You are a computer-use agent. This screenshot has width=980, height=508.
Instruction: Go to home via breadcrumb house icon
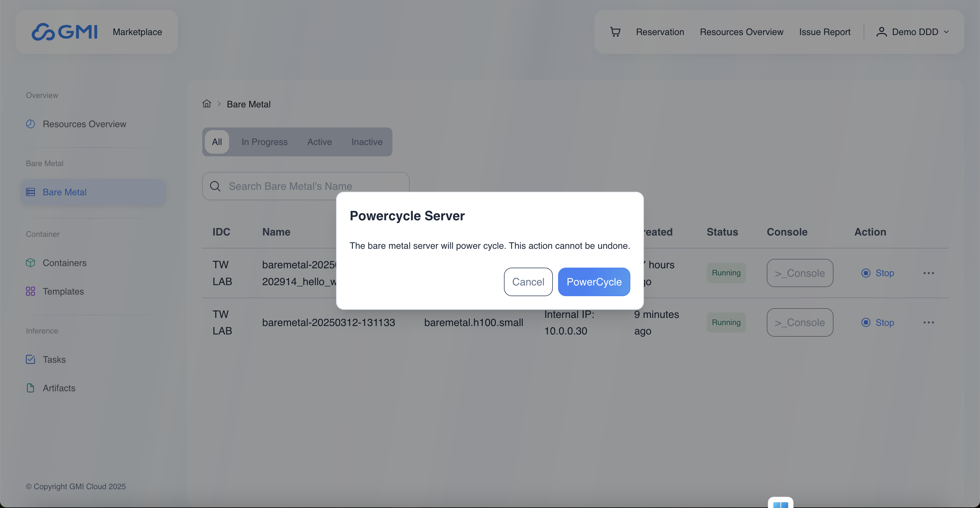coord(206,103)
